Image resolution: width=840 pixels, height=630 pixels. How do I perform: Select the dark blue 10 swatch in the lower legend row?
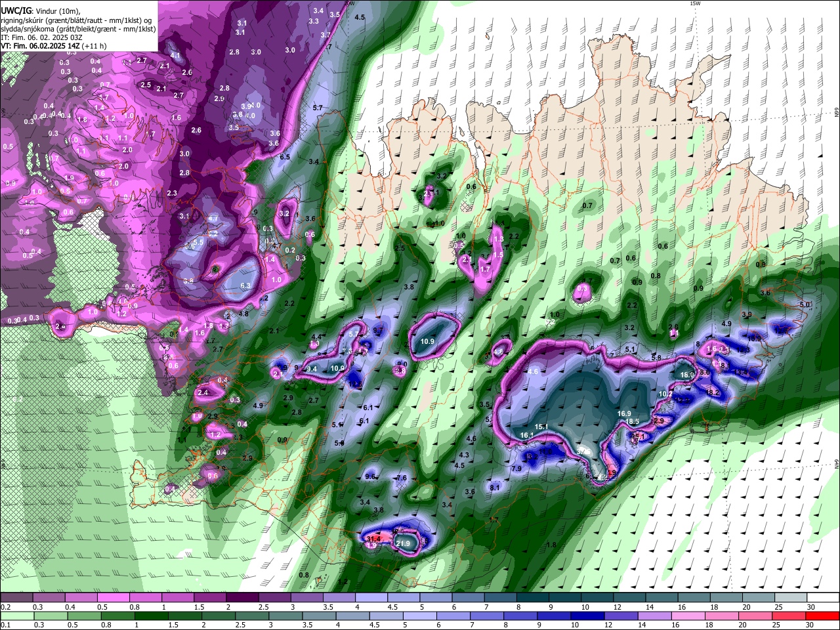pos(587,616)
